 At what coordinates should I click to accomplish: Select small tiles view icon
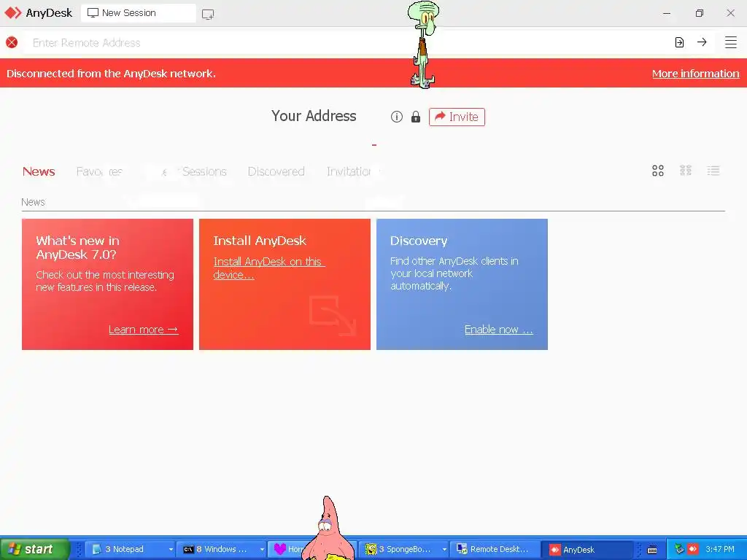pyautogui.click(x=686, y=171)
